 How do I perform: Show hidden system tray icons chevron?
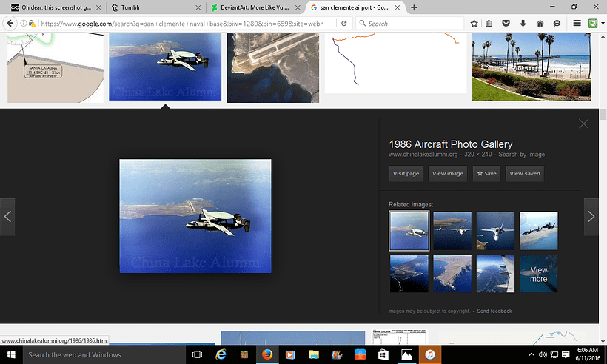coord(531,354)
